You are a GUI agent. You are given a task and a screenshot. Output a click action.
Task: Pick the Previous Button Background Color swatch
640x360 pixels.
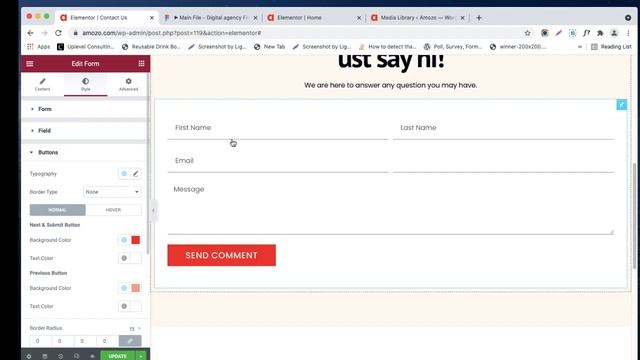(136, 288)
